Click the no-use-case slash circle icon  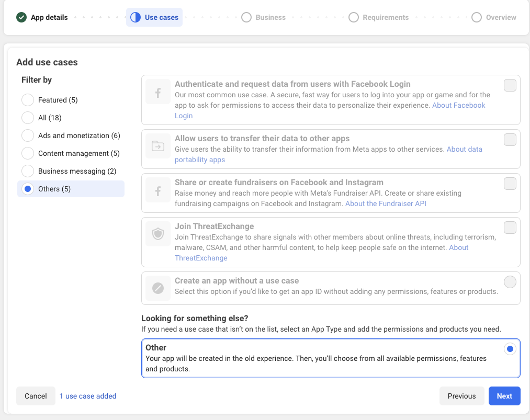[158, 288]
